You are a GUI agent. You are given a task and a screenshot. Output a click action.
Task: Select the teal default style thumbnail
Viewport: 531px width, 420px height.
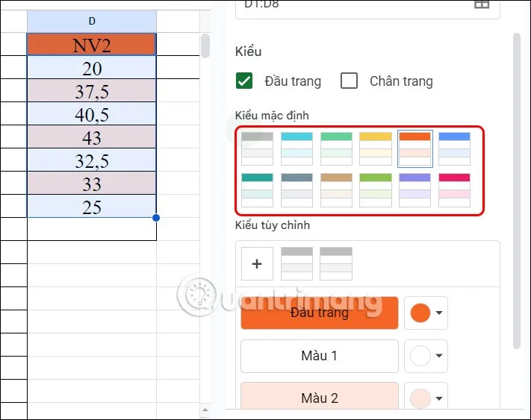(x=257, y=190)
